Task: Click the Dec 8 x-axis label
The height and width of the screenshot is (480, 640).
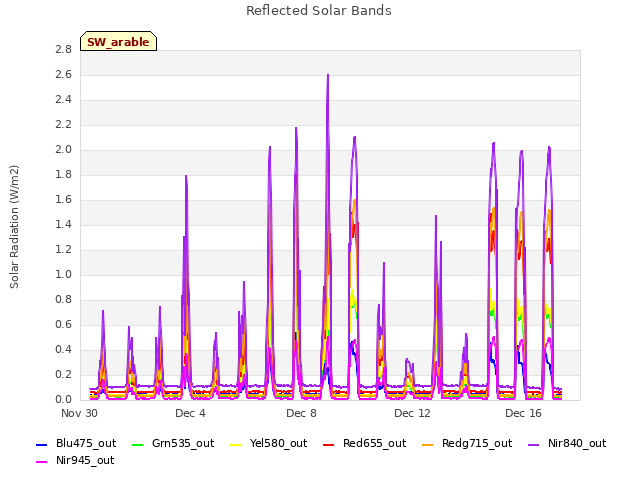Action: point(301,413)
